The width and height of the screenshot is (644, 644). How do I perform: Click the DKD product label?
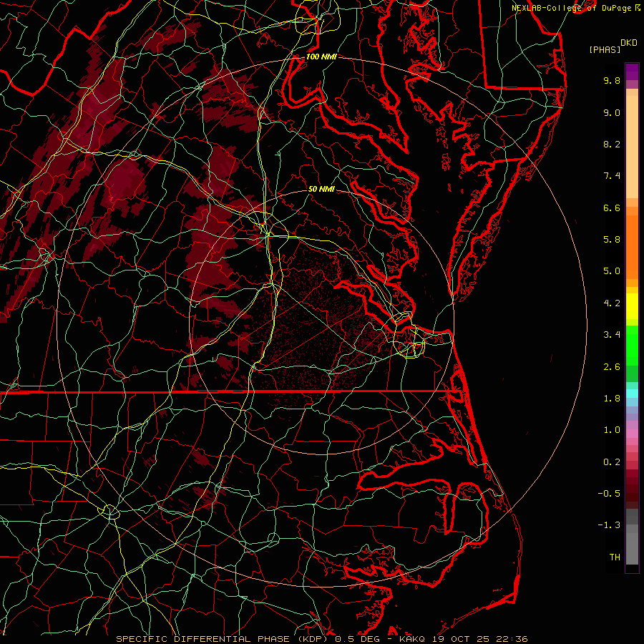pyautogui.click(x=628, y=43)
